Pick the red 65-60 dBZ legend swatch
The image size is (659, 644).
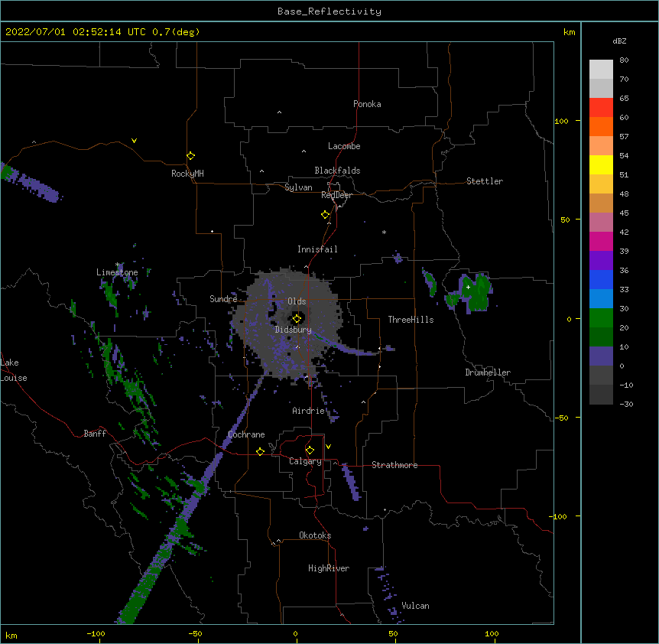coord(601,107)
